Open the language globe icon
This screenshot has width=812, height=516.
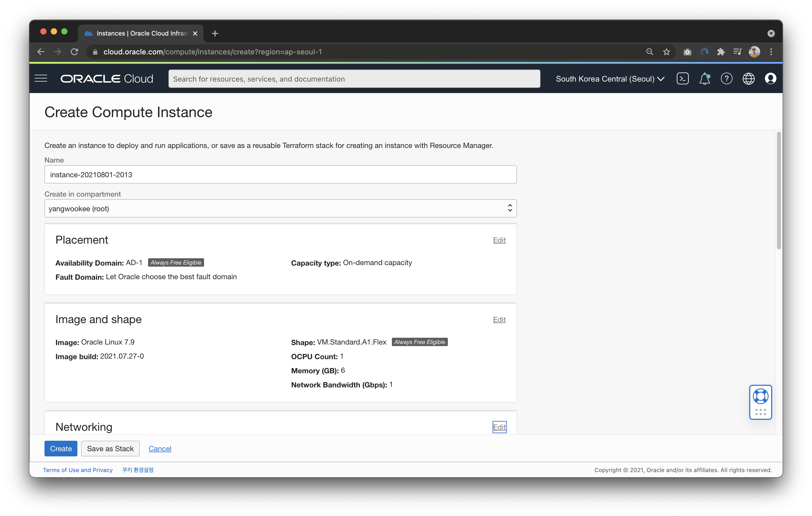[x=749, y=78]
